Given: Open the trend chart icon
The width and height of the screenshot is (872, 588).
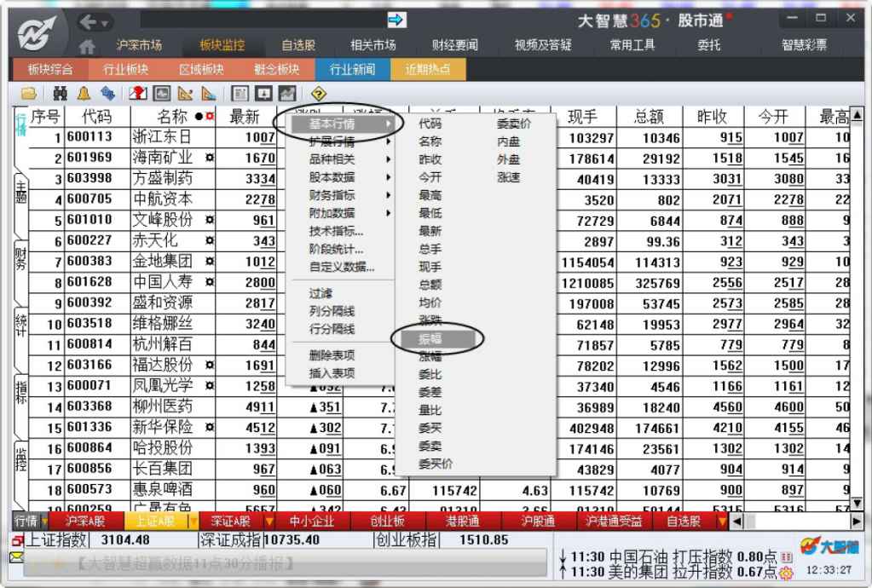Looking at the screenshot, I should [x=287, y=94].
